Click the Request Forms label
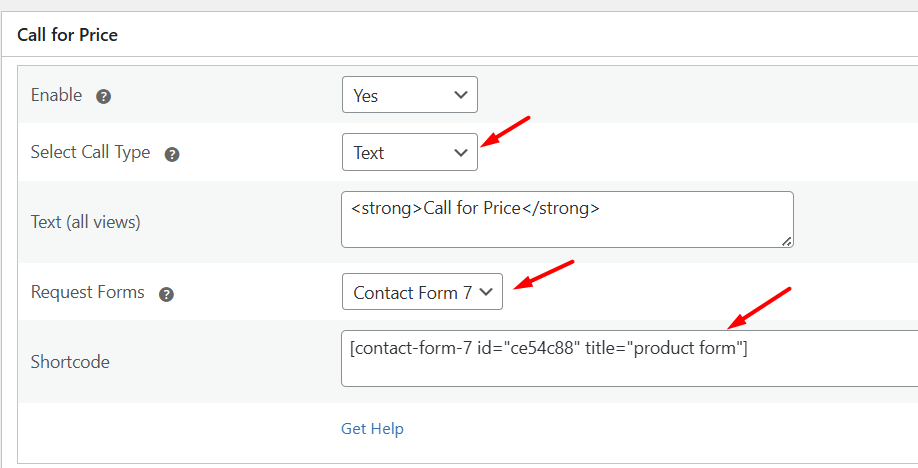This screenshot has width=918, height=468. pyautogui.click(x=88, y=293)
